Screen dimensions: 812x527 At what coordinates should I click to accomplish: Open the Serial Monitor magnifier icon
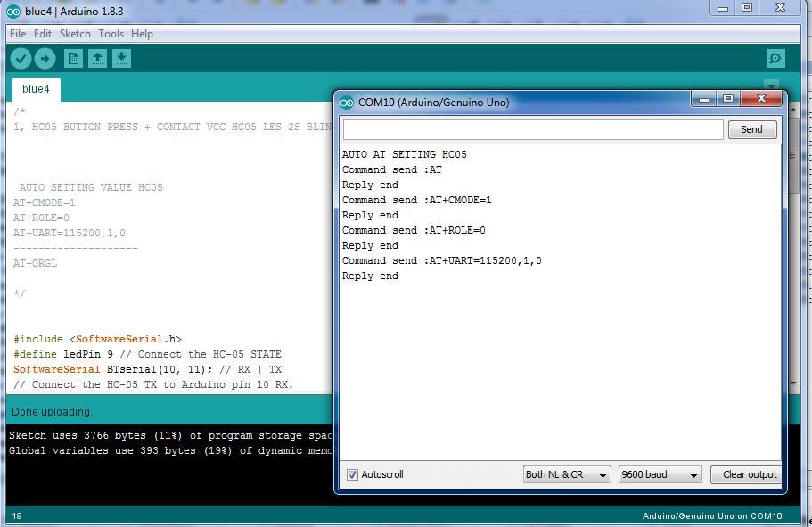pyautogui.click(x=775, y=59)
